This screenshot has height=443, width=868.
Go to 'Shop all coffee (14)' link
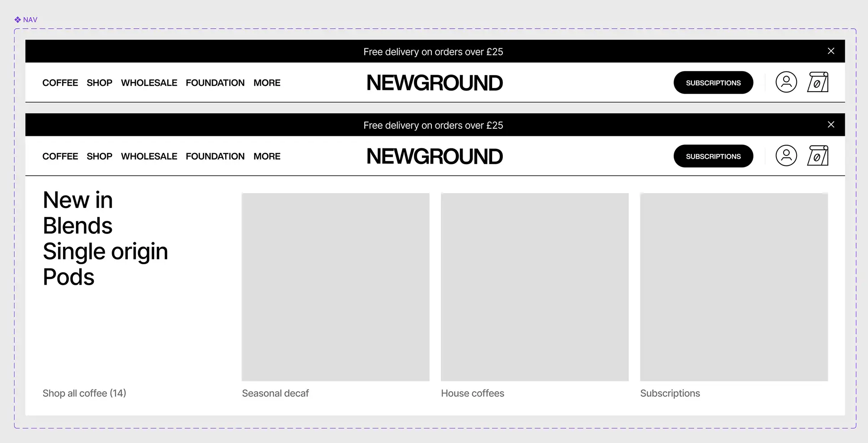[x=84, y=393]
